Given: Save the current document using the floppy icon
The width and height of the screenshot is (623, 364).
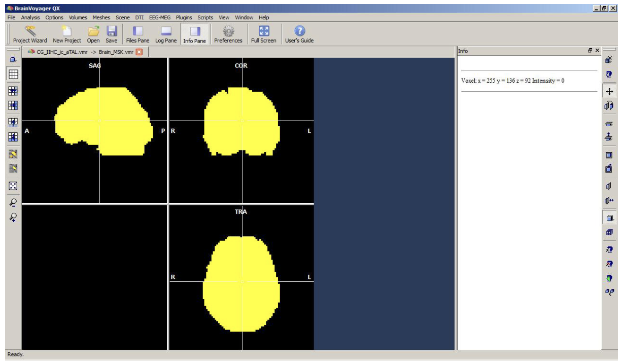Looking at the screenshot, I should pos(112,34).
